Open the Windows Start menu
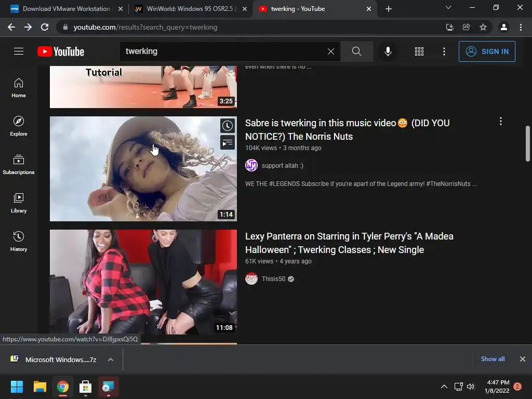The image size is (532, 399). click(17, 387)
